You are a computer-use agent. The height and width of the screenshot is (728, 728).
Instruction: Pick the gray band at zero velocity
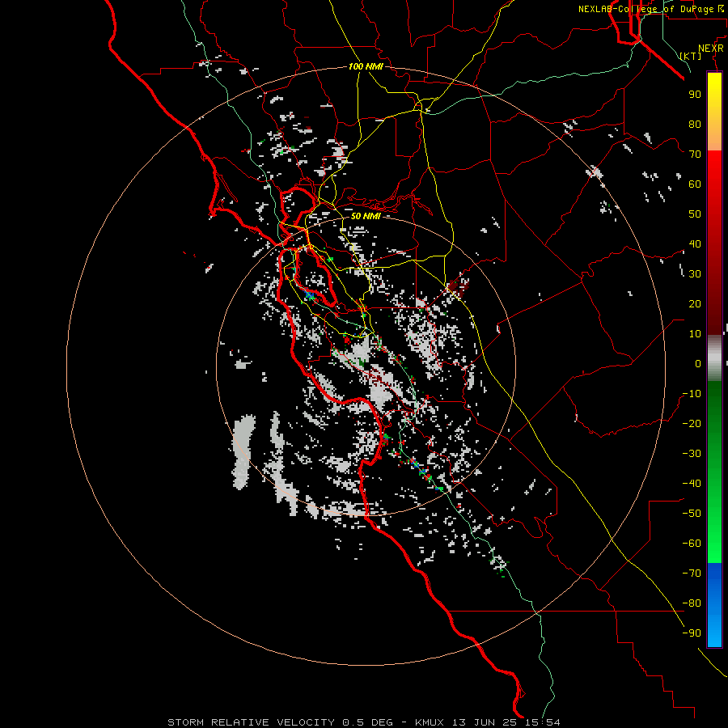click(714, 358)
